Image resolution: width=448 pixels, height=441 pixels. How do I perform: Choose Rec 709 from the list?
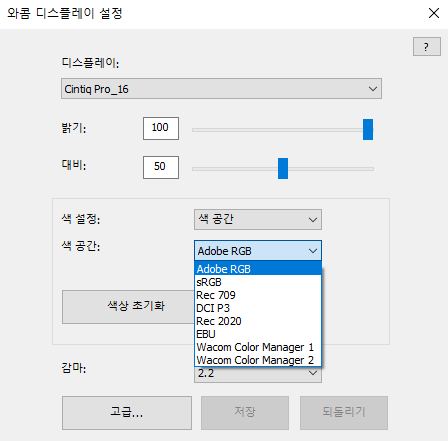[x=258, y=295]
